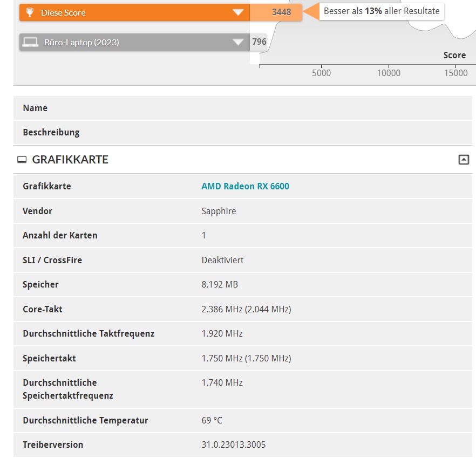476x458 pixels.
Task: Click the score value 3448
Action: tap(281, 12)
